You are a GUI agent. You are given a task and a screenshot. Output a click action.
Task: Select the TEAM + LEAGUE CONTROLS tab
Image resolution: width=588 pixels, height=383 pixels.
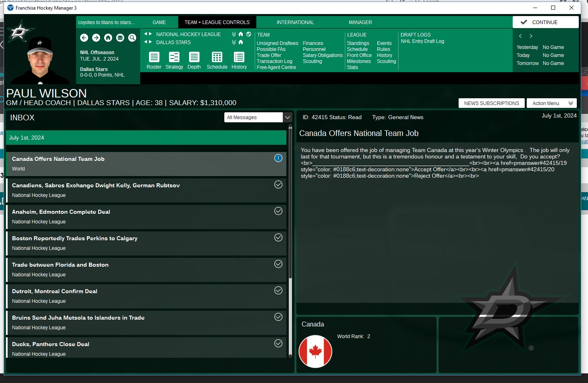tap(217, 22)
